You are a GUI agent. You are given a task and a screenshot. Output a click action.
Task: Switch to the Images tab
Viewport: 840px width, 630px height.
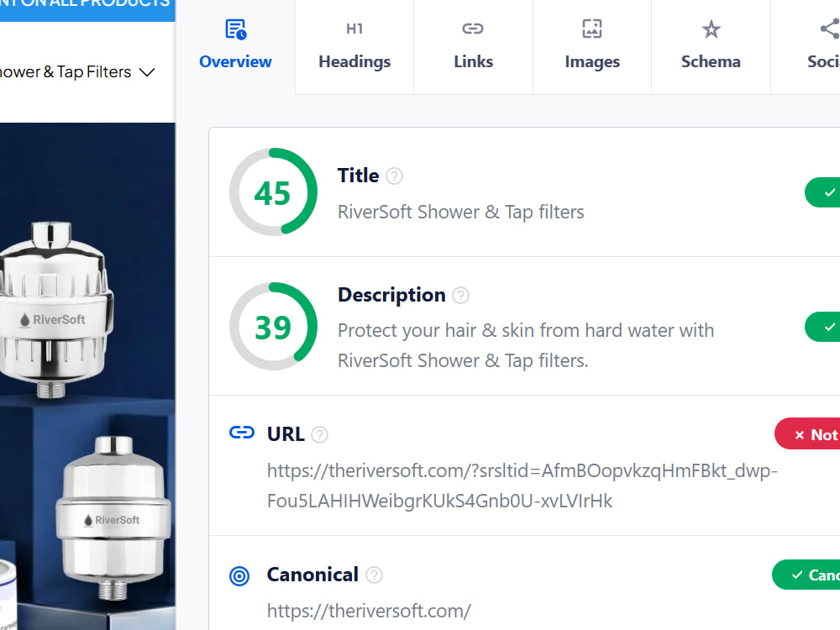pyautogui.click(x=592, y=46)
